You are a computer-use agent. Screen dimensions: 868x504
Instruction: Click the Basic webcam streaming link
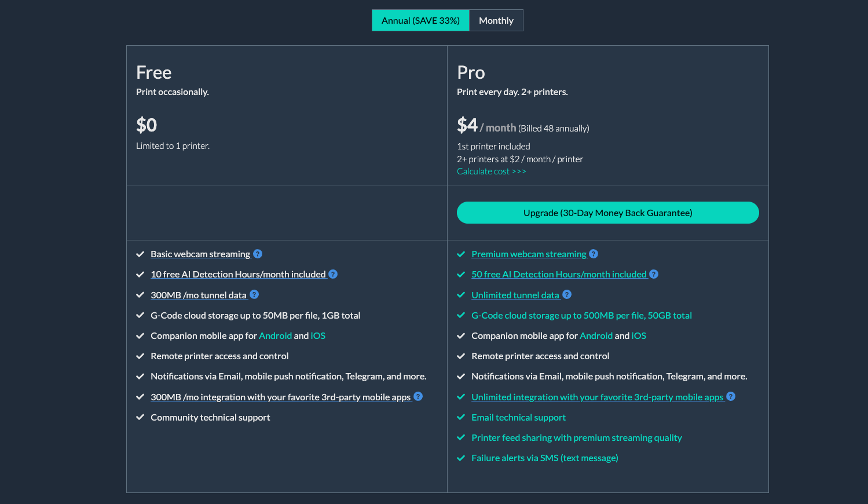tap(200, 254)
